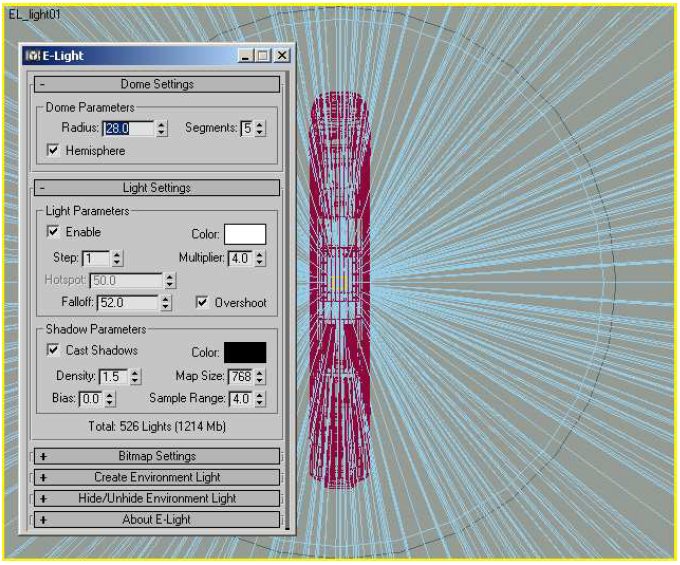Click the Hotspot spinner arrows
680x565 pixels.
click(x=170, y=281)
